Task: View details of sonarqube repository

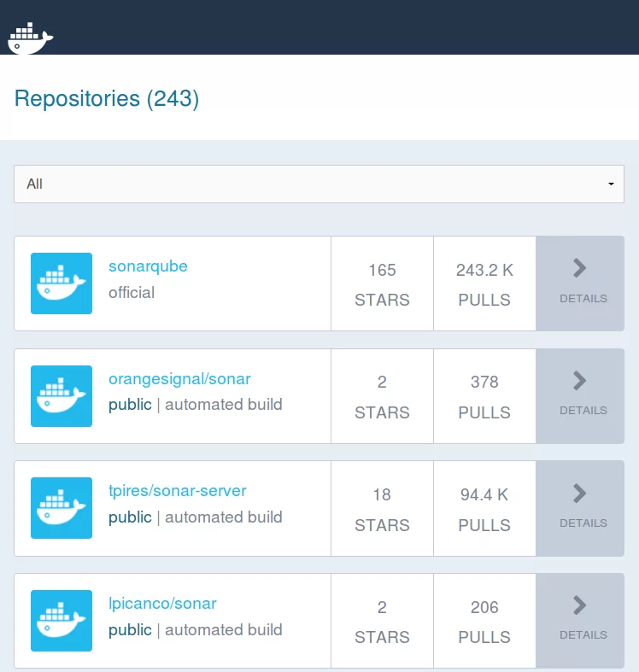Action: tap(580, 283)
